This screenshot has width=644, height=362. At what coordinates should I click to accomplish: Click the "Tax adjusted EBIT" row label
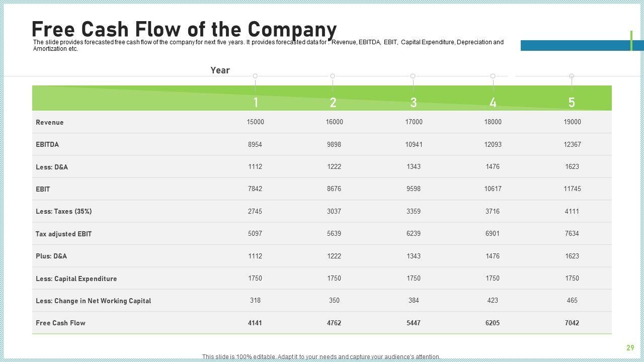pyautogui.click(x=64, y=234)
